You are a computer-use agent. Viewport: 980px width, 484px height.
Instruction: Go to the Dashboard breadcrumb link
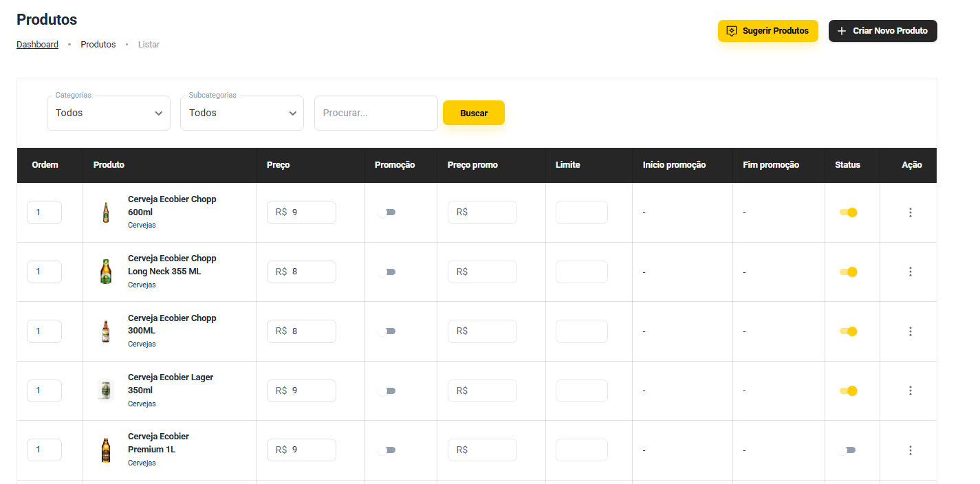[37, 45]
